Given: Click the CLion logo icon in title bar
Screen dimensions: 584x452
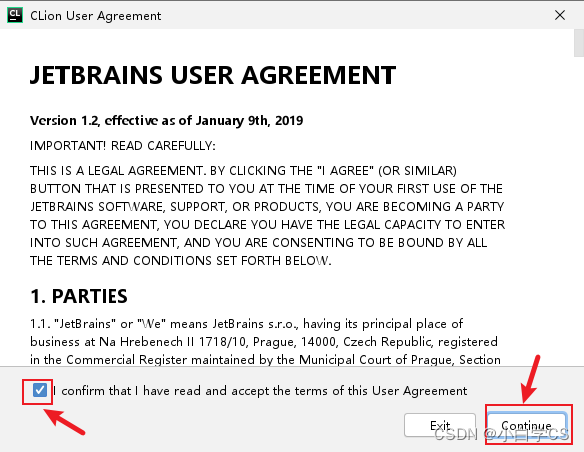Looking at the screenshot, I should [15, 15].
